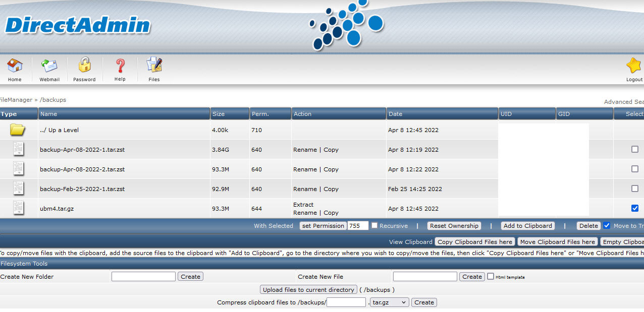644x312 pixels.
Task: Click the Password padlock icon
Action: tap(84, 66)
